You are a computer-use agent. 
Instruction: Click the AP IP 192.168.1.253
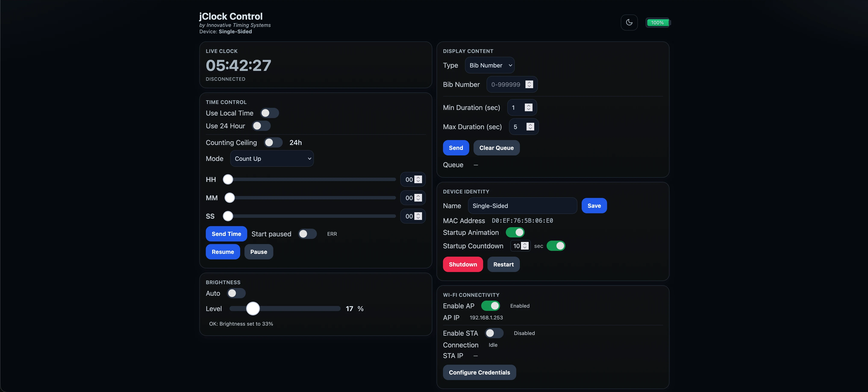click(486, 317)
